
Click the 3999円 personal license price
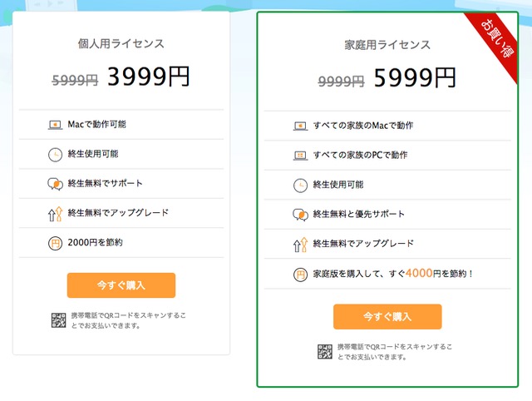pyautogui.click(x=149, y=77)
